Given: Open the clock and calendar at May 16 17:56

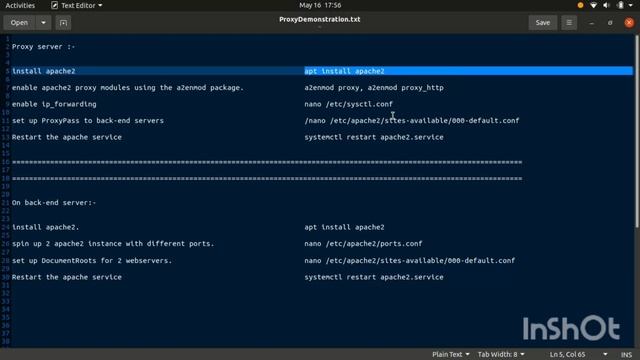Looking at the screenshot, I should (320, 5).
